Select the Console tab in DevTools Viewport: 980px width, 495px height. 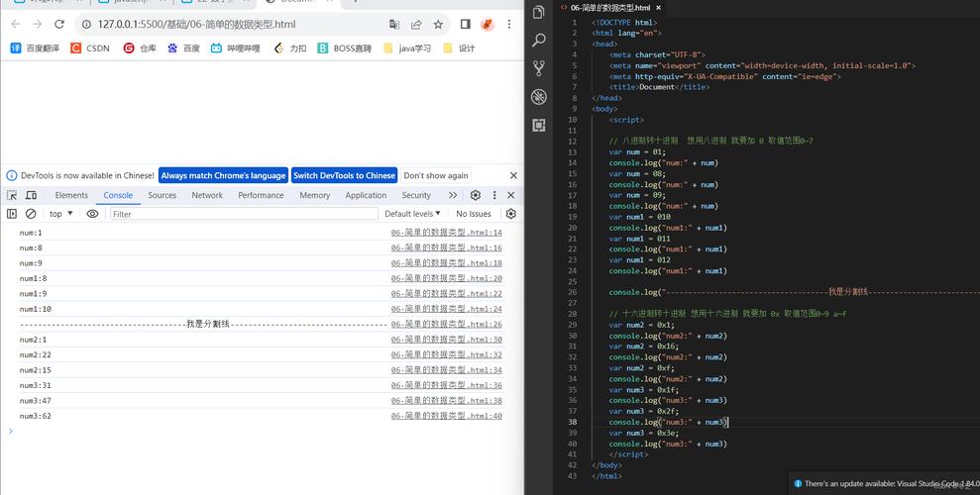pyautogui.click(x=118, y=195)
